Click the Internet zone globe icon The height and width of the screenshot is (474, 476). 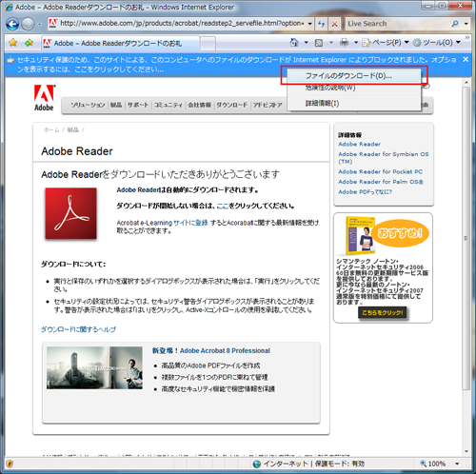(257, 464)
